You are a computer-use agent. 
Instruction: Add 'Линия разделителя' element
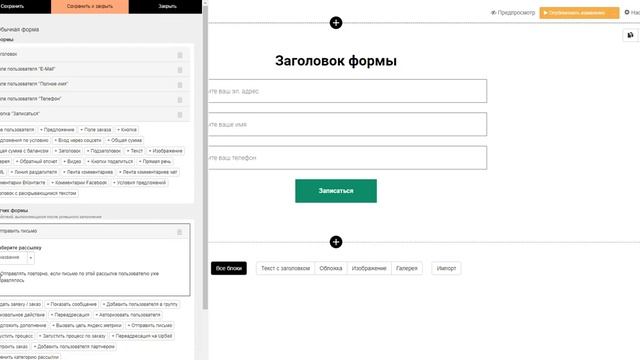34,172
